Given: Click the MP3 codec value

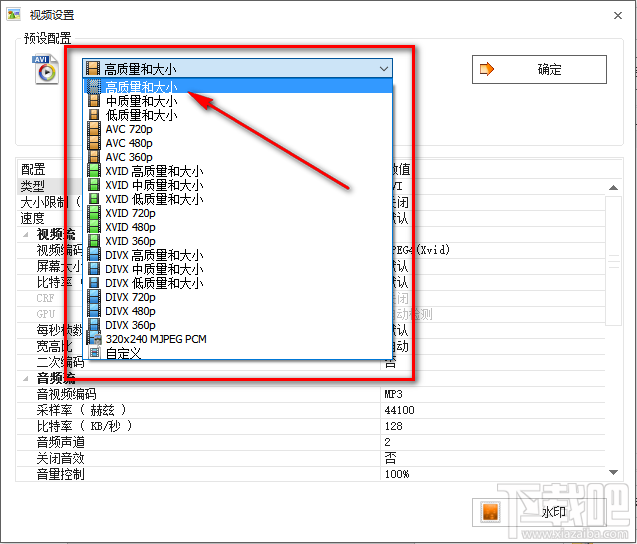Looking at the screenshot, I should coord(393,394).
